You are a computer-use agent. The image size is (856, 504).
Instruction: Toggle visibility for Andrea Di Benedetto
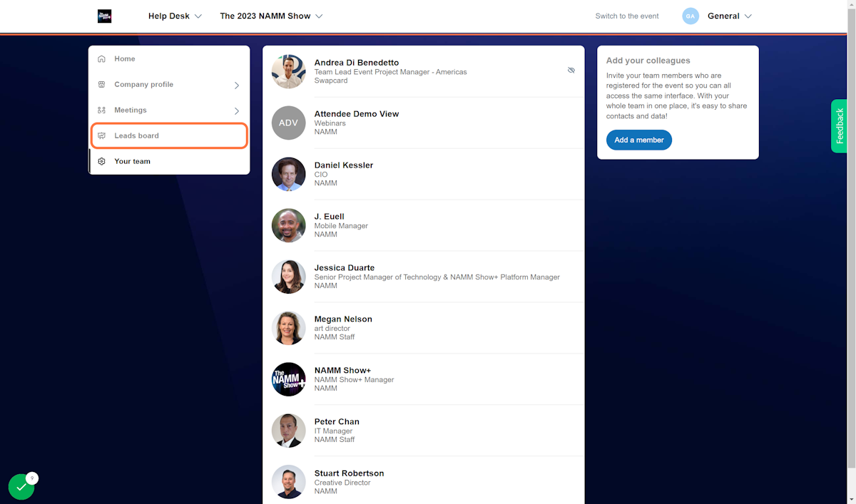click(x=571, y=70)
